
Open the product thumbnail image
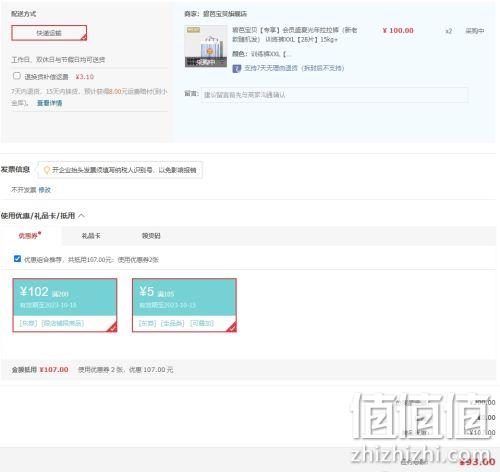(x=206, y=46)
